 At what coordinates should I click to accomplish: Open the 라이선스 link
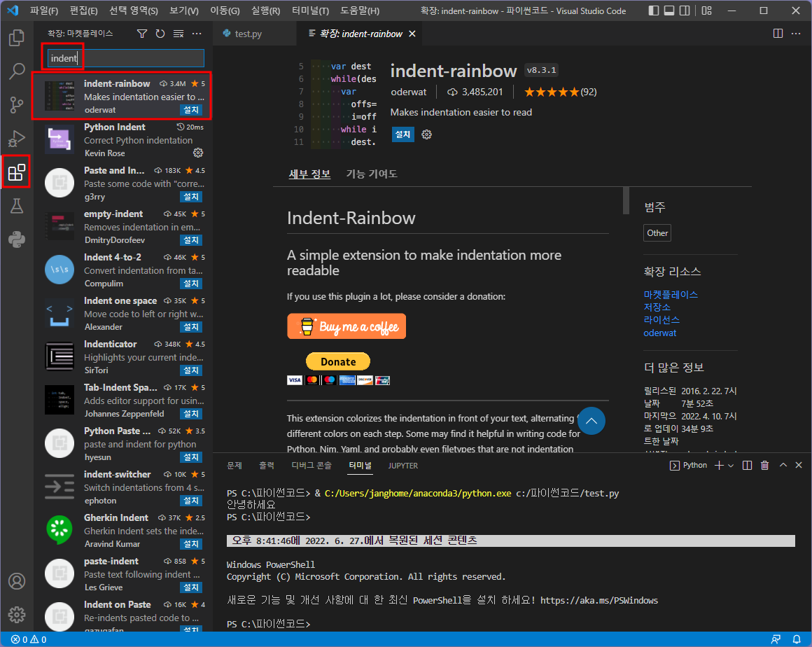click(661, 320)
